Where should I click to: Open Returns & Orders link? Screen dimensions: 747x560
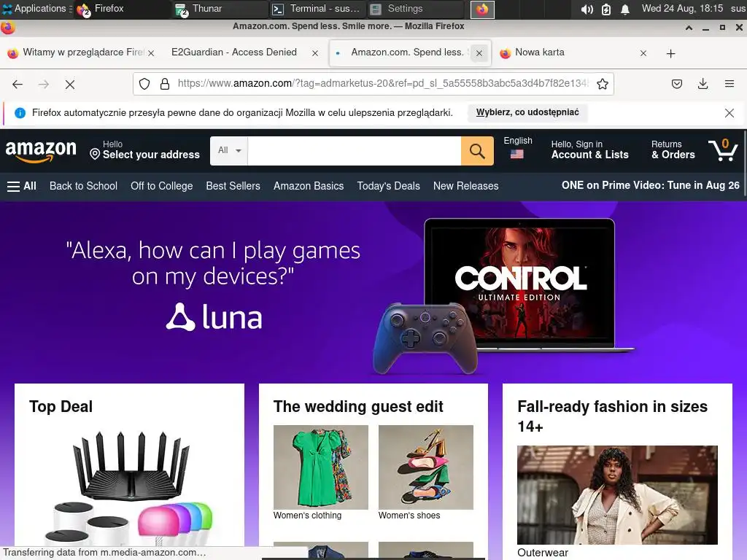click(673, 149)
